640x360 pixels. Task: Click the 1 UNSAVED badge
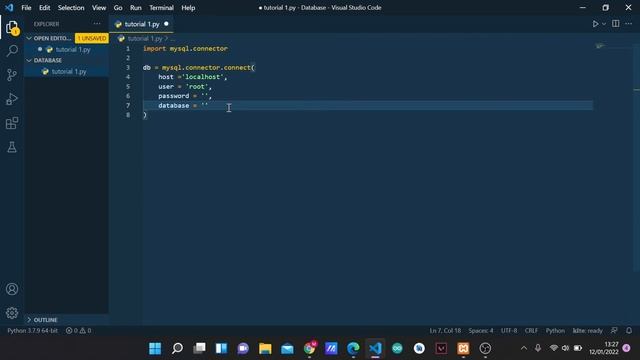pos(92,38)
